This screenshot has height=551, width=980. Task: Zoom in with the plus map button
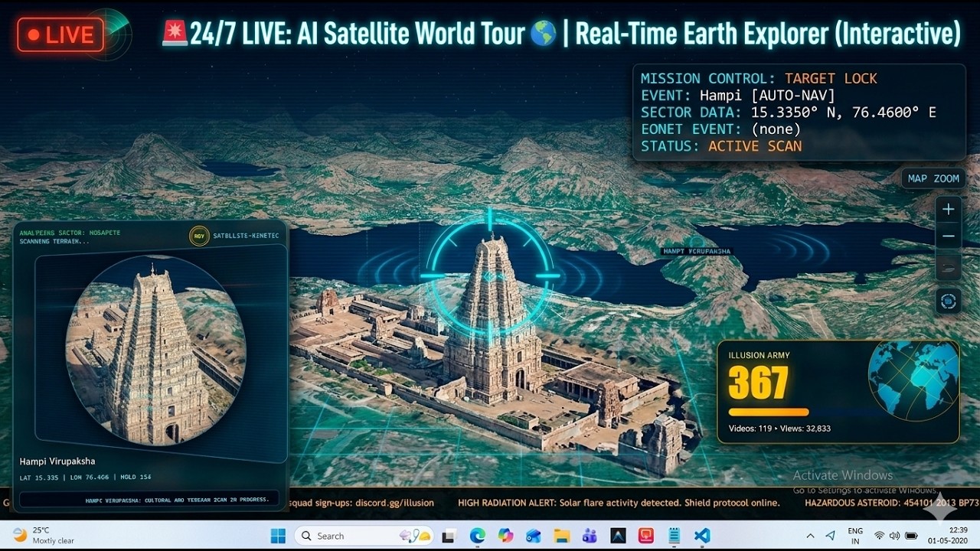[x=948, y=209]
